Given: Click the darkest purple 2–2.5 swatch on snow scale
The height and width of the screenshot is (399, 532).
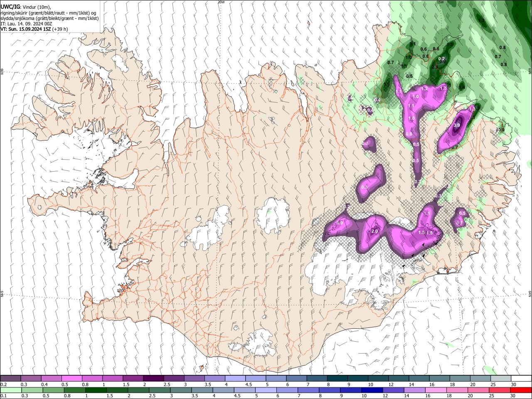Looking at the screenshot, I should pyautogui.click(x=153, y=378).
